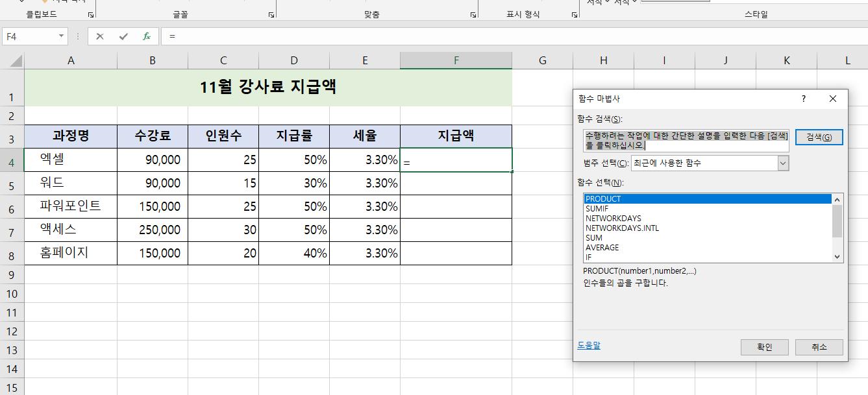Select column B header

click(153, 60)
